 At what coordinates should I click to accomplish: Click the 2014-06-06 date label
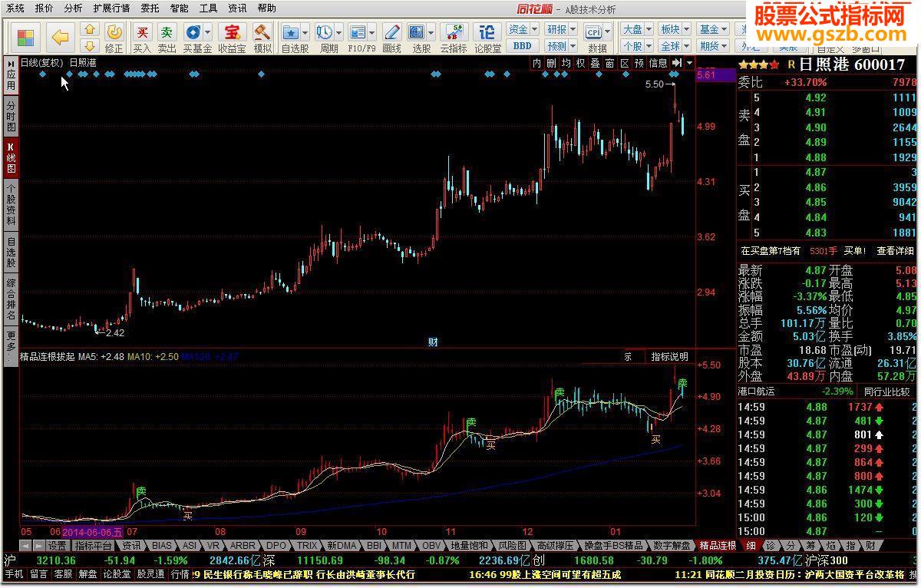click(92, 531)
